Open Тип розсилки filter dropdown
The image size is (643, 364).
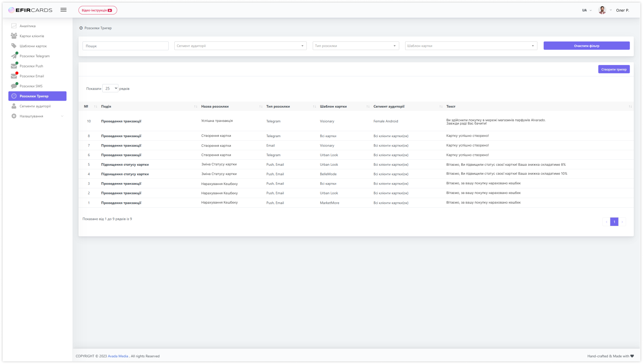coord(355,46)
